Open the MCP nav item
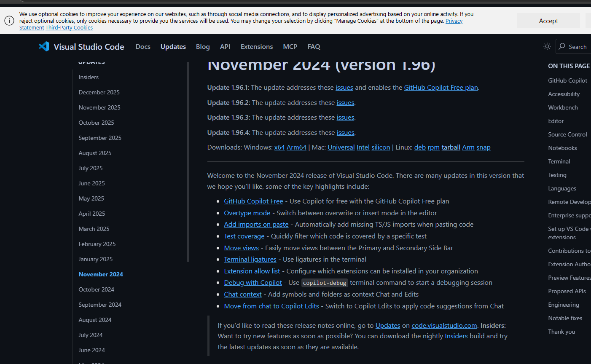 point(290,46)
